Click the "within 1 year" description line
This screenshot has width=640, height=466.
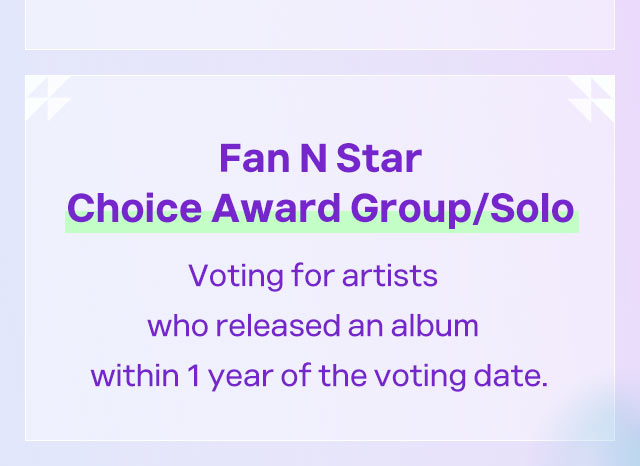point(320,377)
